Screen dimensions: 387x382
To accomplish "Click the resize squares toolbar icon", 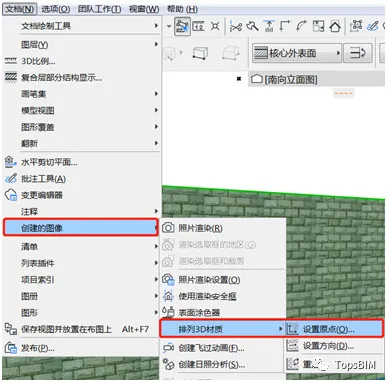I will (x=318, y=26).
